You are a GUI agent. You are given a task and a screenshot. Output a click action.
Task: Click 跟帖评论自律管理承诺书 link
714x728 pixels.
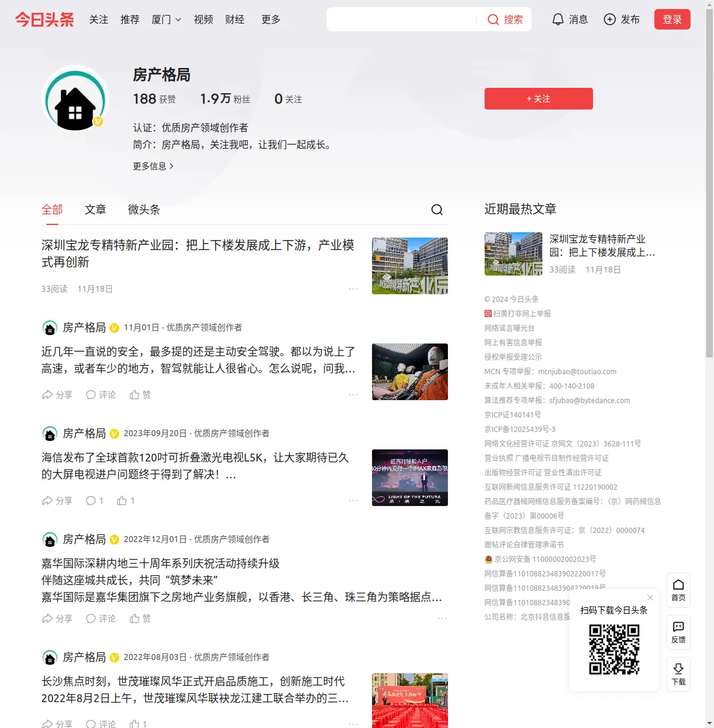[524, 544]
